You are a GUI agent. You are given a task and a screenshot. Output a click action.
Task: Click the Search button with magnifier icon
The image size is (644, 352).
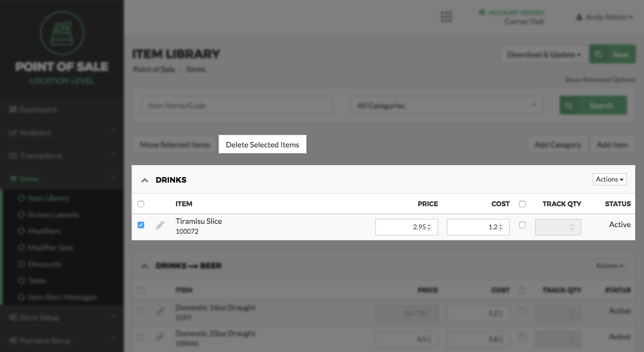click(593, 106)
